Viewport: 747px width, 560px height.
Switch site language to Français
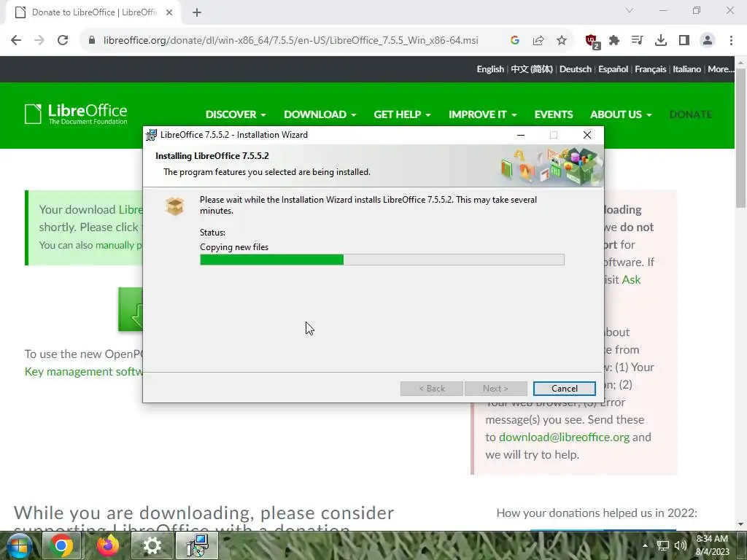coord(650,69)
